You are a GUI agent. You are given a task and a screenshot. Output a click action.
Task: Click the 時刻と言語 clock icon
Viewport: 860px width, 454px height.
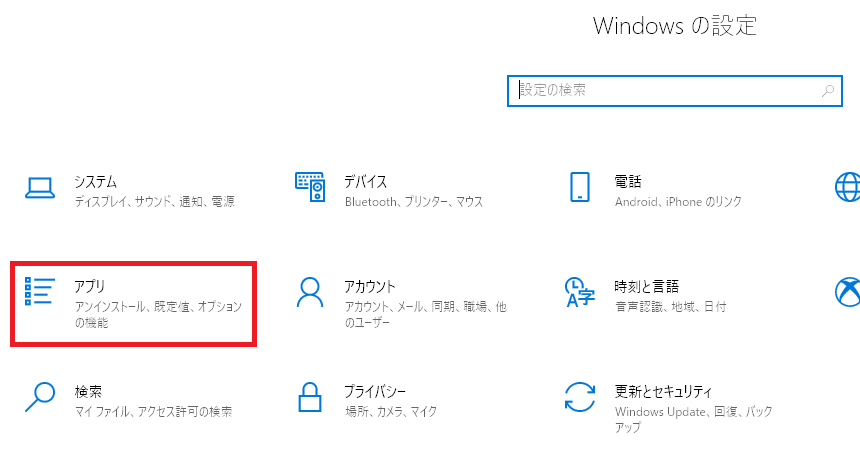[x=580, y=292]
